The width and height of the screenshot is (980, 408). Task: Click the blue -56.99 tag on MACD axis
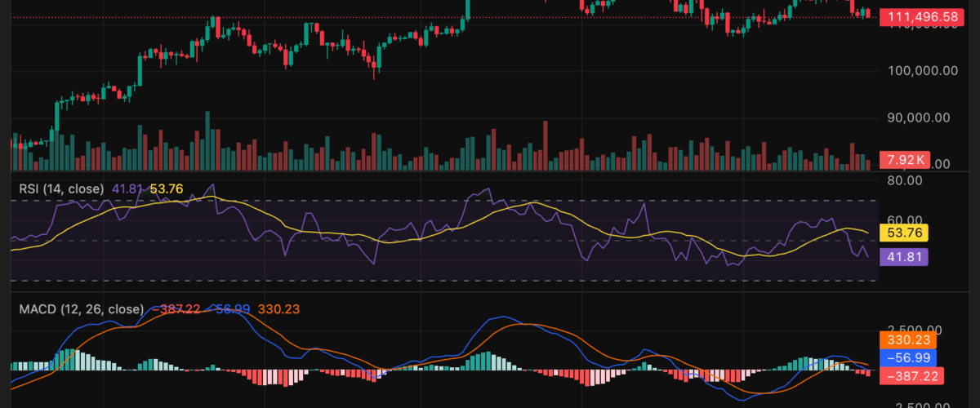pyautogui.click(x=908, y=357)
